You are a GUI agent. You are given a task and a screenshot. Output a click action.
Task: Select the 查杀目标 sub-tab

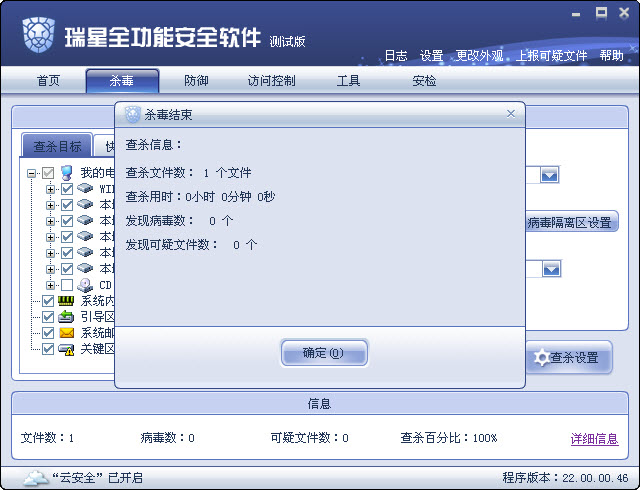point(57,146)
